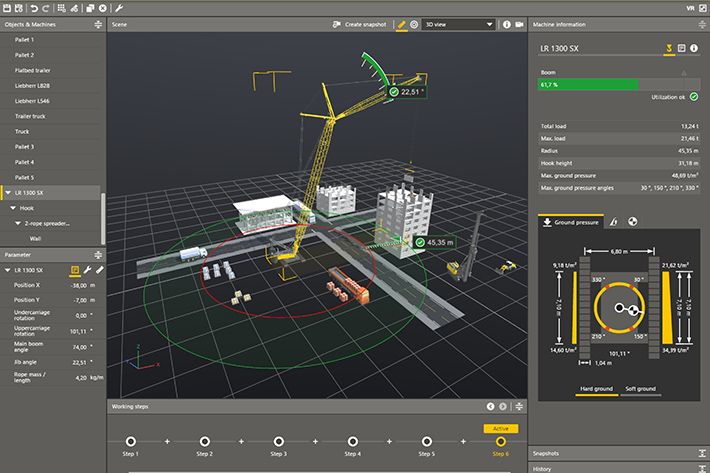Select the Hard ground option
The image size is (710, 473).
[596, 387]
